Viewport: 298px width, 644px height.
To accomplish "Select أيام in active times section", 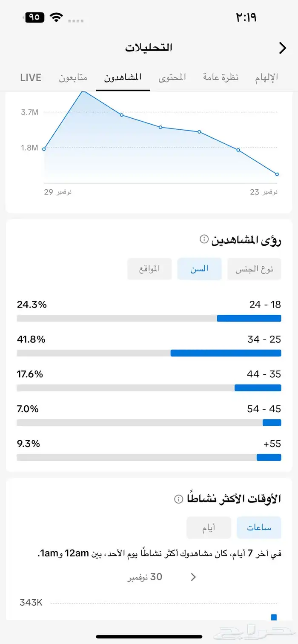I will click(209, 527).
